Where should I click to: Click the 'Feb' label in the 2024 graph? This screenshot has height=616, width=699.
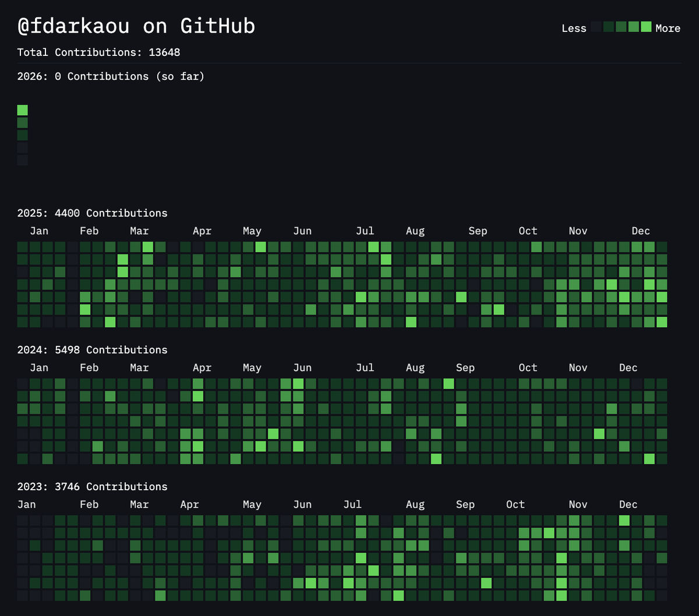click(89, 368)
